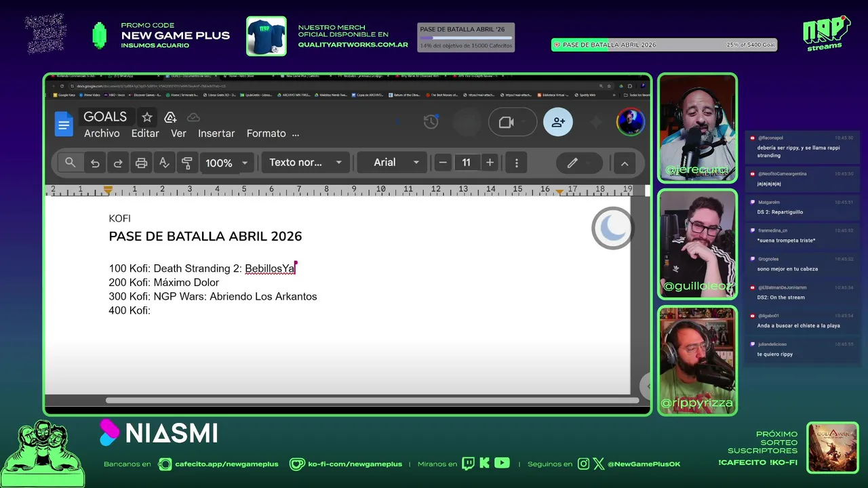Click the empty 400 Kofi: line
868x488 pixels.
click(130, 310)
